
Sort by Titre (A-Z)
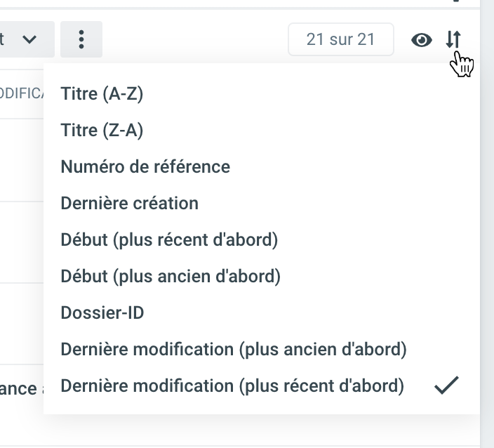click(x=102, y=93)
